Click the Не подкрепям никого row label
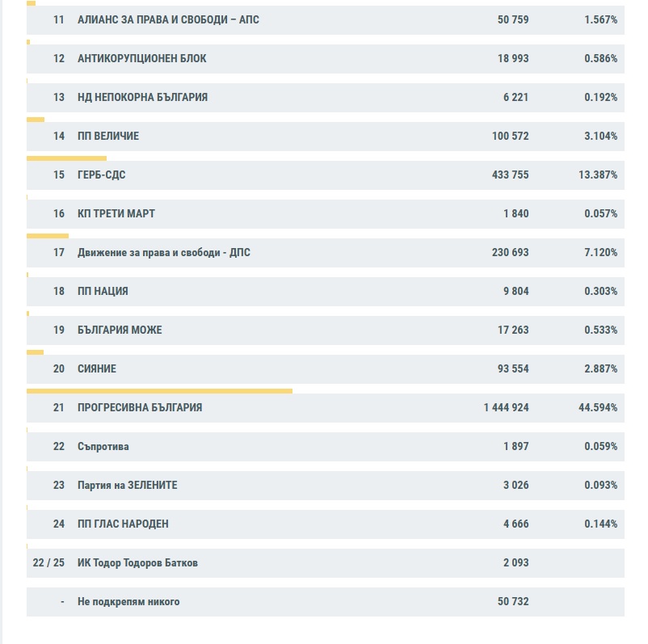The width and height of the screenshot is (648, 644). point(128,602)
